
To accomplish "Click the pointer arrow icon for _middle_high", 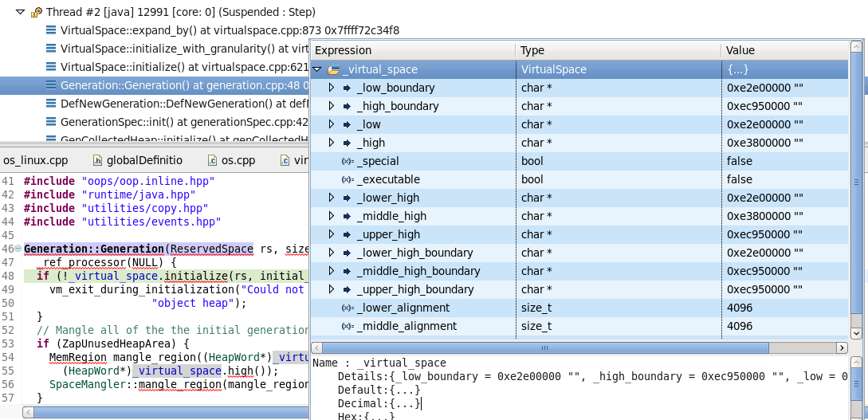I will point(347,216).
